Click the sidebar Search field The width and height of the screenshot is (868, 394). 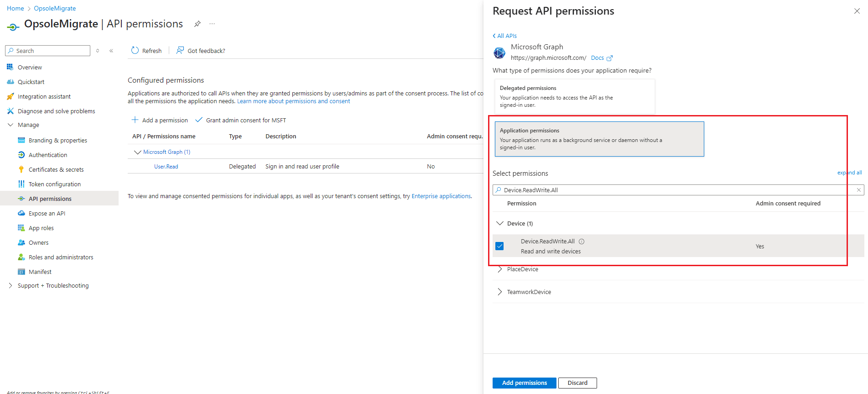point(47,51)
